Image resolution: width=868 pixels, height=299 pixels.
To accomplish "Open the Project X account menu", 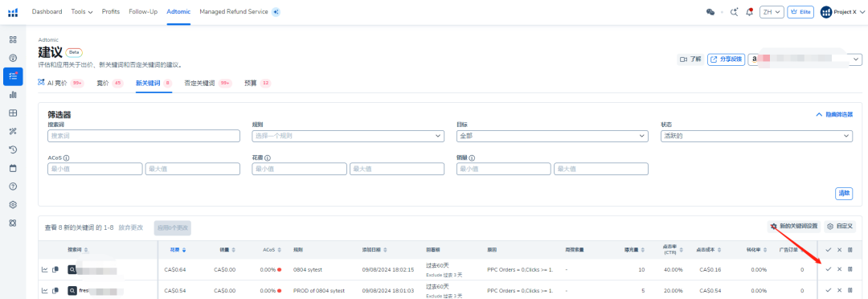I will tap(842, 11).
